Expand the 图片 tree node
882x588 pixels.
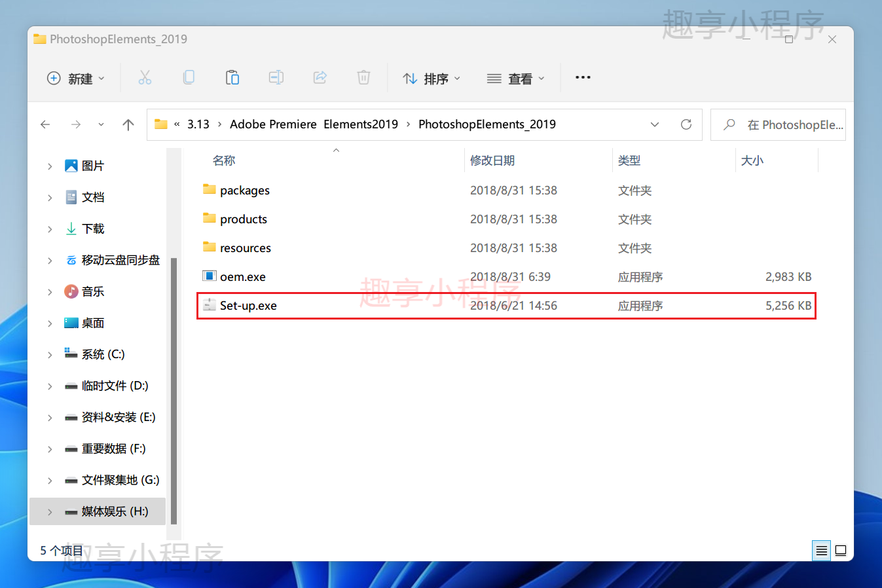tap(50, 166)
